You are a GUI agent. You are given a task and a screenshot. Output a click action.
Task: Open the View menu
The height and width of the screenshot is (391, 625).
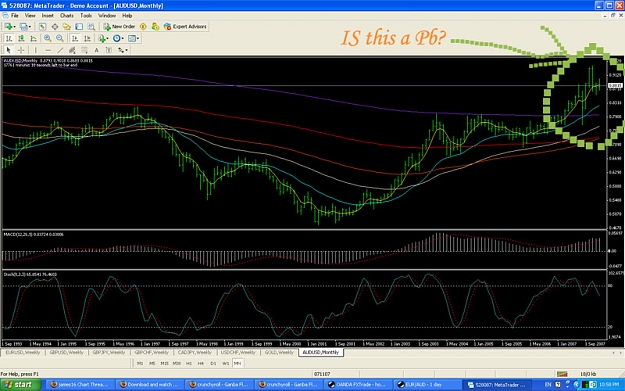tap(30, 16)
